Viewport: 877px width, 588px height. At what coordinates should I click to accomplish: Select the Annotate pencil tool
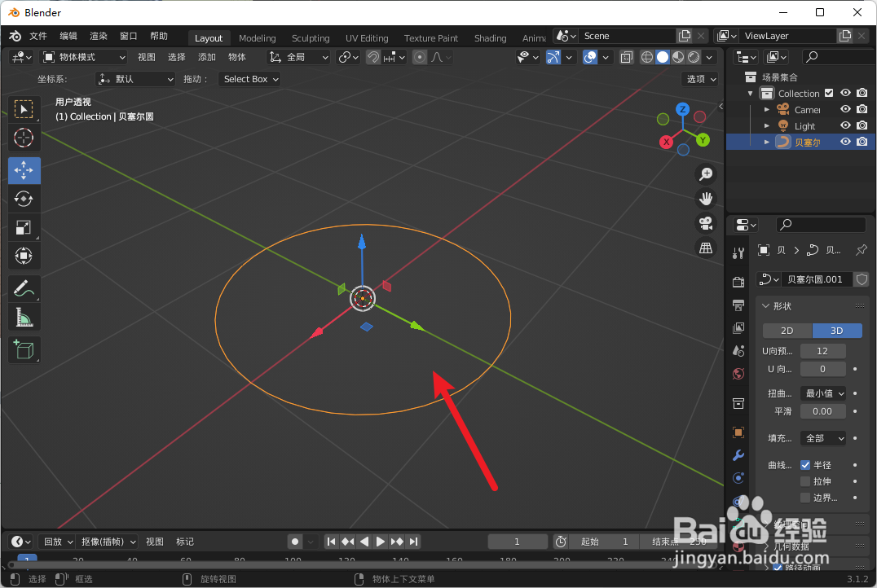[x=24, y=289]
